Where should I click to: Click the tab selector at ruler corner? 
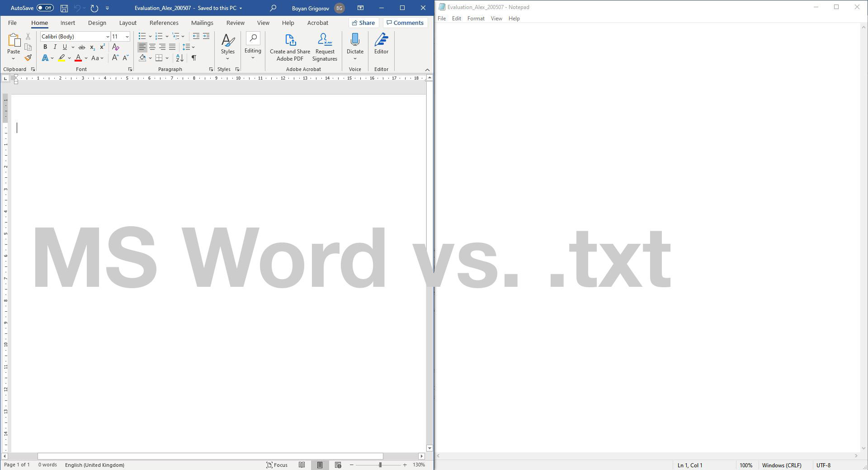5,78
